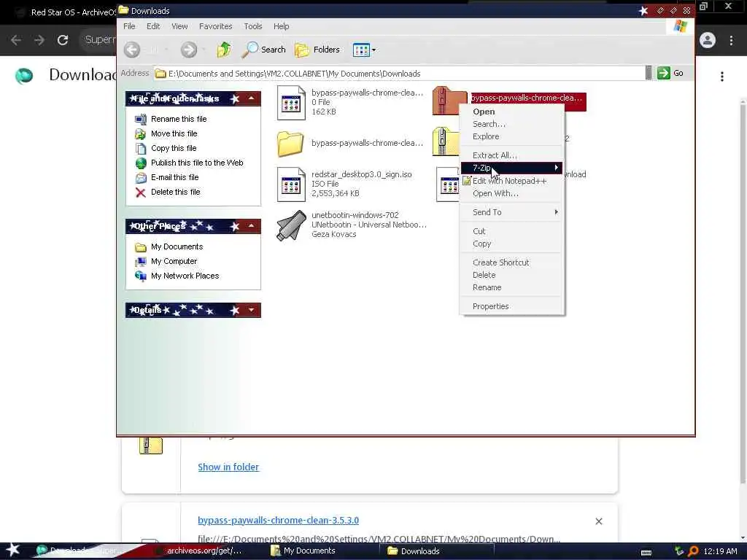Open the File menu
This screenshot has width=747, height=560.
pyautogui.click(x=129, y=26)
